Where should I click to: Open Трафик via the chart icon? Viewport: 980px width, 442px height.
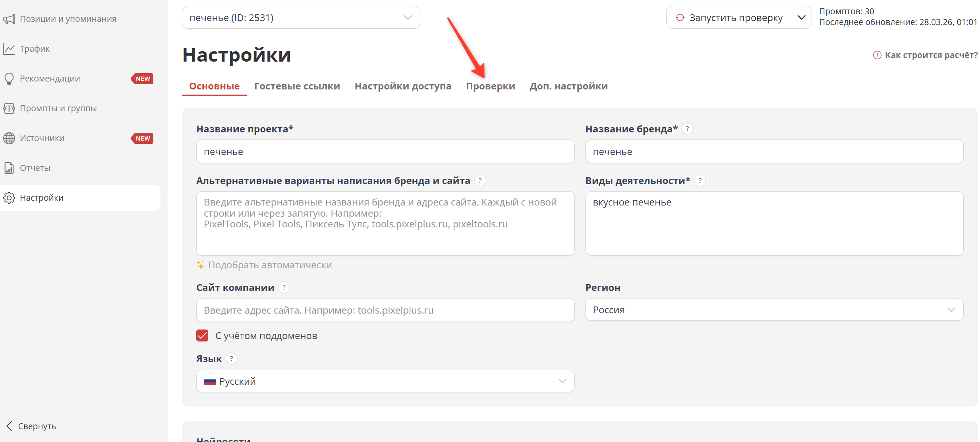pyautogui.click(x=9, y=49)
